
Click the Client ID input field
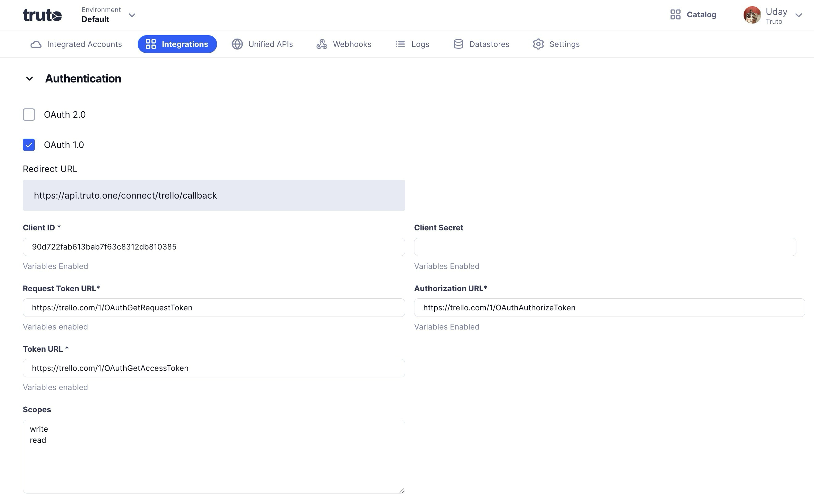(x=214, y=247)
